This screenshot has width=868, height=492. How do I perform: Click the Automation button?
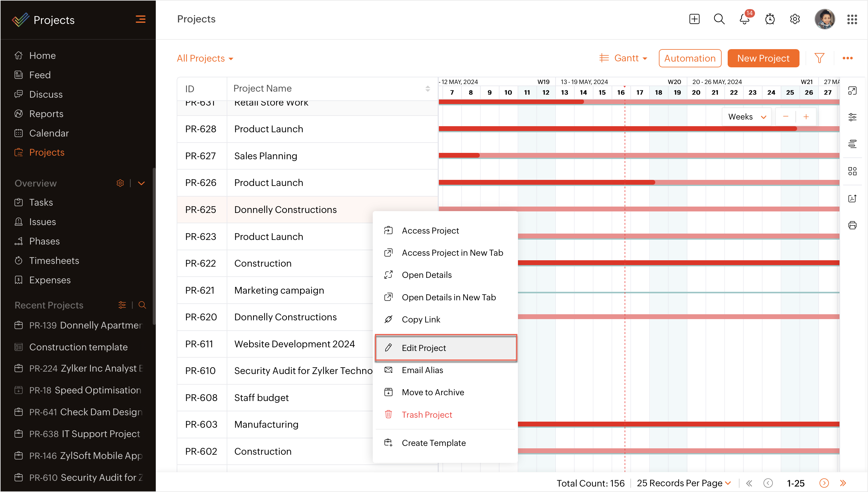pyautogui.click(x=690, y=59)
